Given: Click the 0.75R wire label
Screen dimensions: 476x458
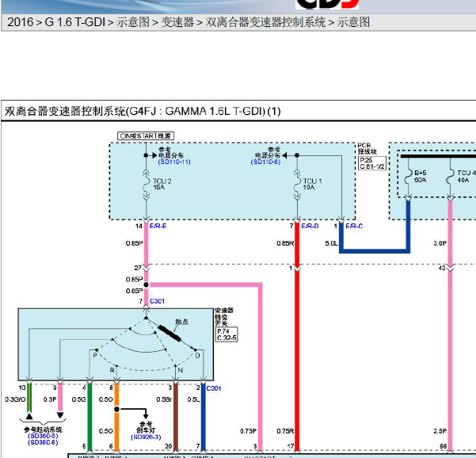Looking at the screenshot, I should tap(285, 431).
